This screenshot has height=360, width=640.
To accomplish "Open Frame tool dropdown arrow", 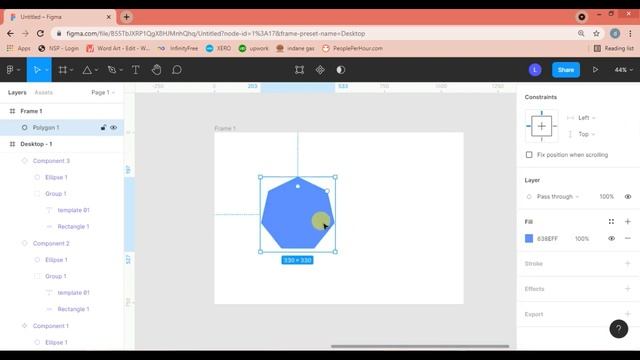I will point(72,70).
